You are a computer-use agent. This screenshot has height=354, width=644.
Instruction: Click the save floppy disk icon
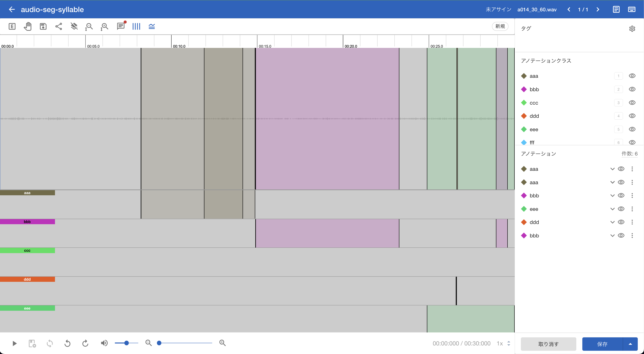[43, 26]
